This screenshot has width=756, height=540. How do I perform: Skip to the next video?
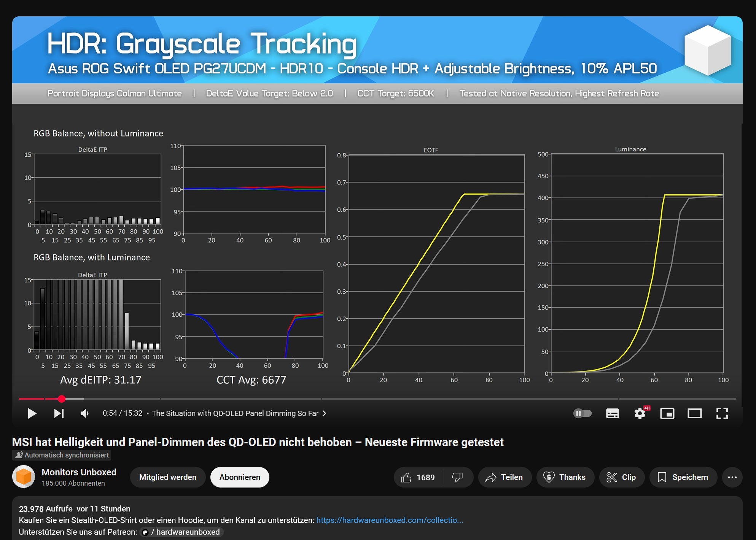tap(59, 413)
